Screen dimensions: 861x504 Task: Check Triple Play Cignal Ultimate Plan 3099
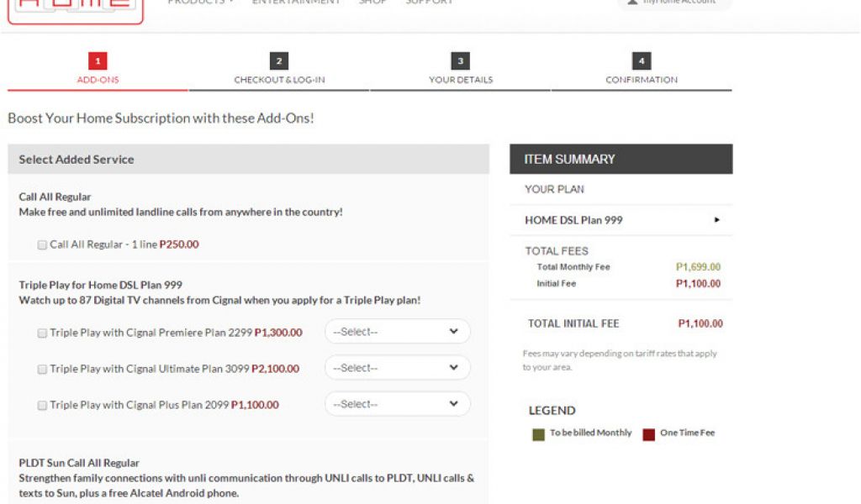[42, 369]
